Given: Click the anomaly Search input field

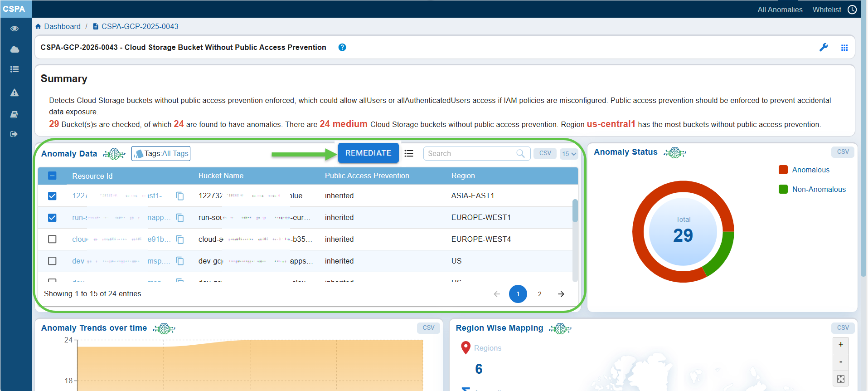Looking at the screenshot, I should click(470, 154).
